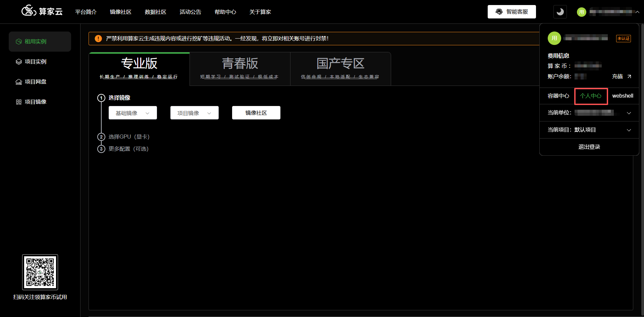Click the 镜像社区 button in image selection

click(256, 113)
